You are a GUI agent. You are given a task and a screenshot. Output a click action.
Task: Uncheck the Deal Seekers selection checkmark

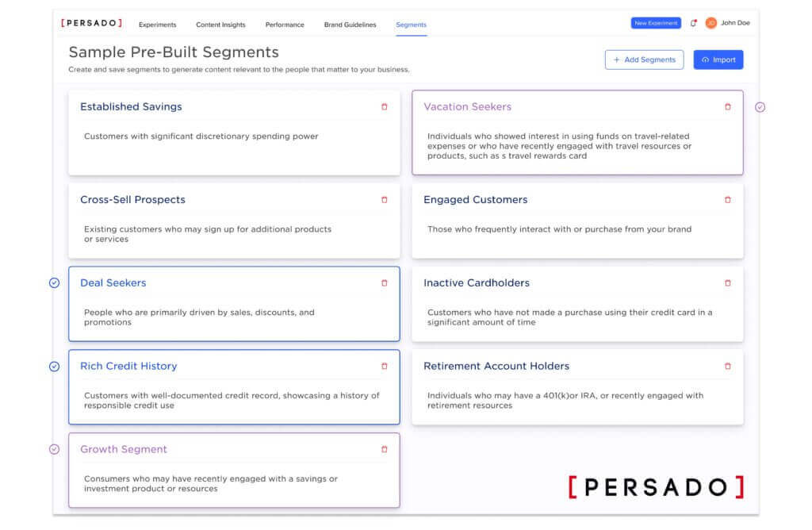pyautogui.click(x=55, y=283)
